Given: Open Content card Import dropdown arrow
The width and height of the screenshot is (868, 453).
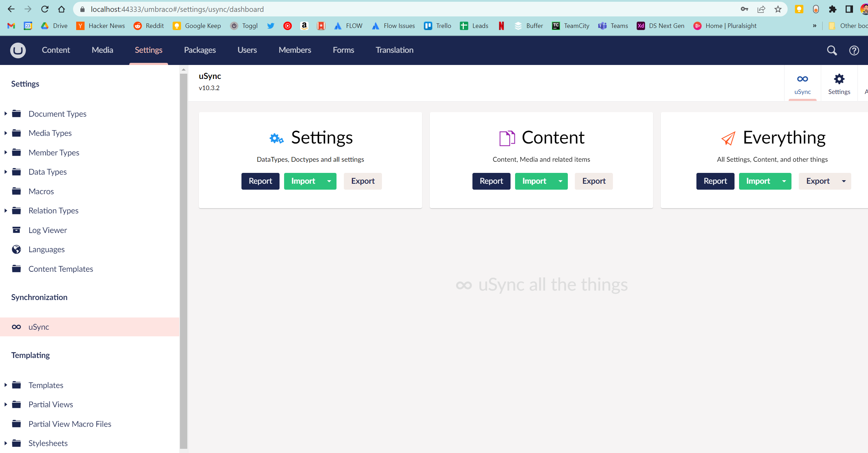Looking at the screenshot, I should [x=560, y=181].
